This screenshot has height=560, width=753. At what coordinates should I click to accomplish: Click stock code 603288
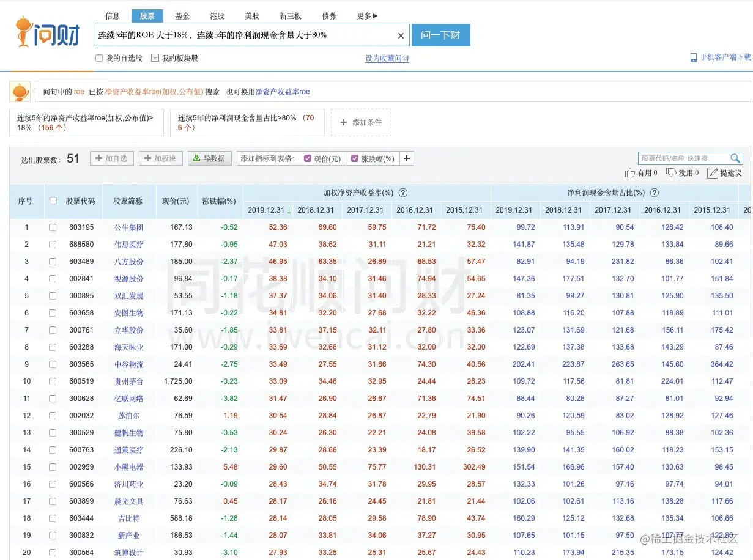(81, 347)
